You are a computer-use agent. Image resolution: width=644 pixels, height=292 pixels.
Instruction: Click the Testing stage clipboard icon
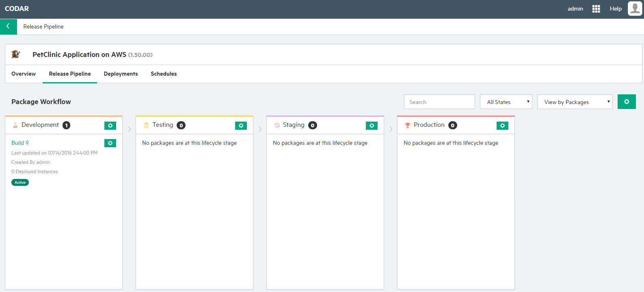[x=146, y=125]
